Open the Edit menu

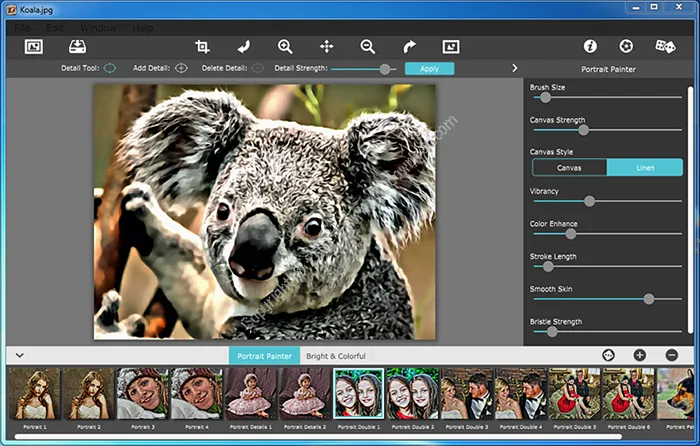(55, 28)
